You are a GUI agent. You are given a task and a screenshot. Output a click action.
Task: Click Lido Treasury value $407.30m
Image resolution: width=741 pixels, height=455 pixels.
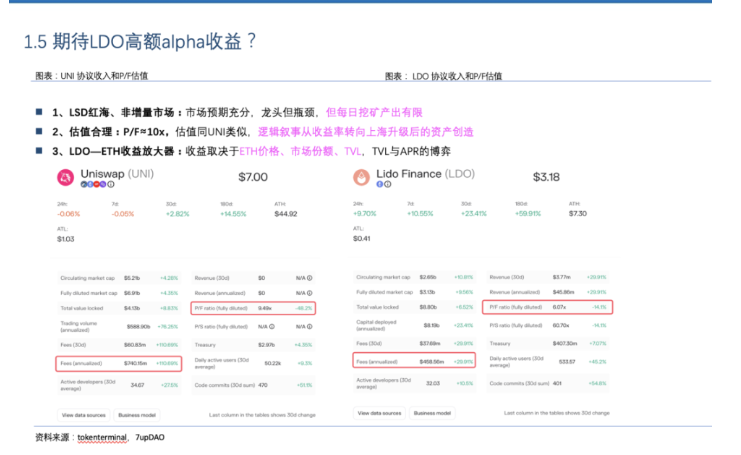click(x=565, y=343)
